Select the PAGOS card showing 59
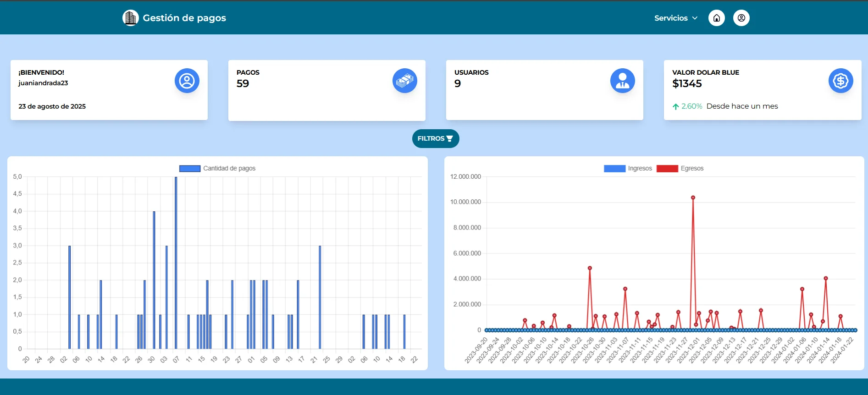Viewport: 868px width, 395px height. click(x=326, y=90)
